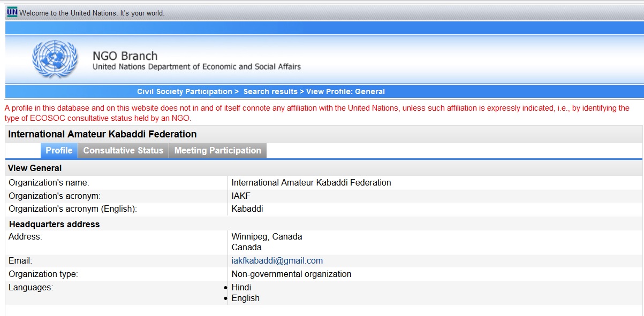Go to Civil Society Participation breadcrumb

pos(185,91)
